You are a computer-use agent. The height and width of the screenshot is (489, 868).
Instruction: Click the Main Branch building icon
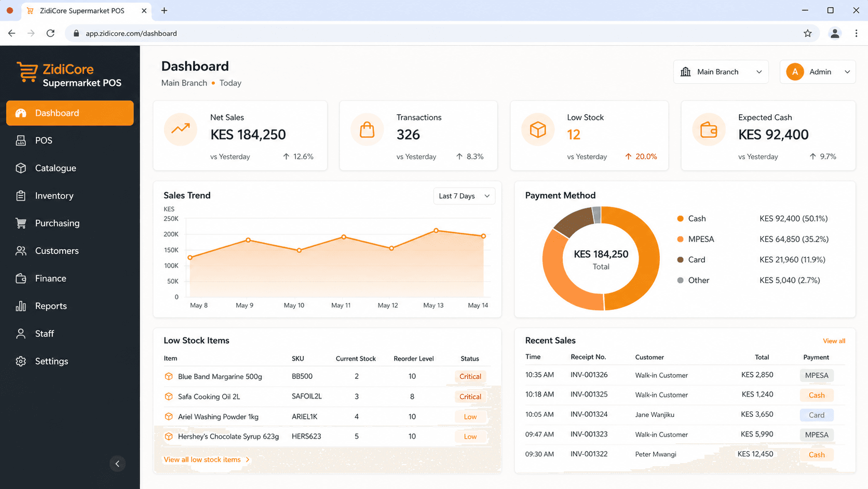click(x=686, y=72)
